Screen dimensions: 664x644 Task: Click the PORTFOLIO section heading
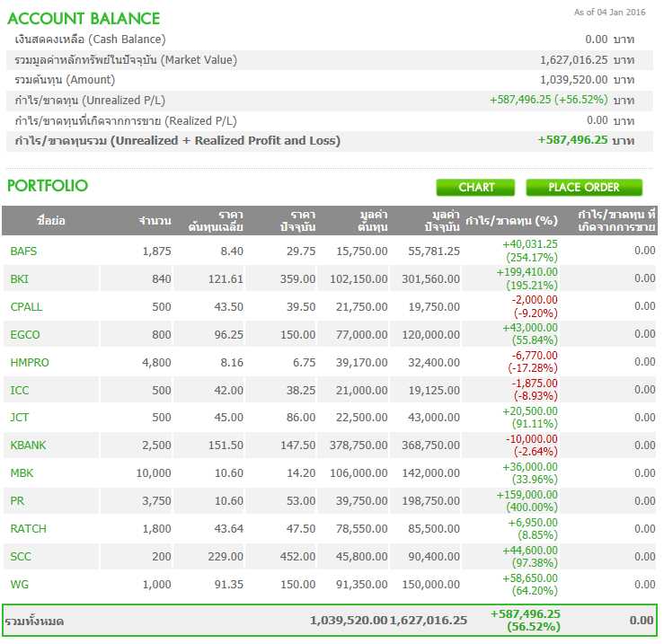point(48,186)
